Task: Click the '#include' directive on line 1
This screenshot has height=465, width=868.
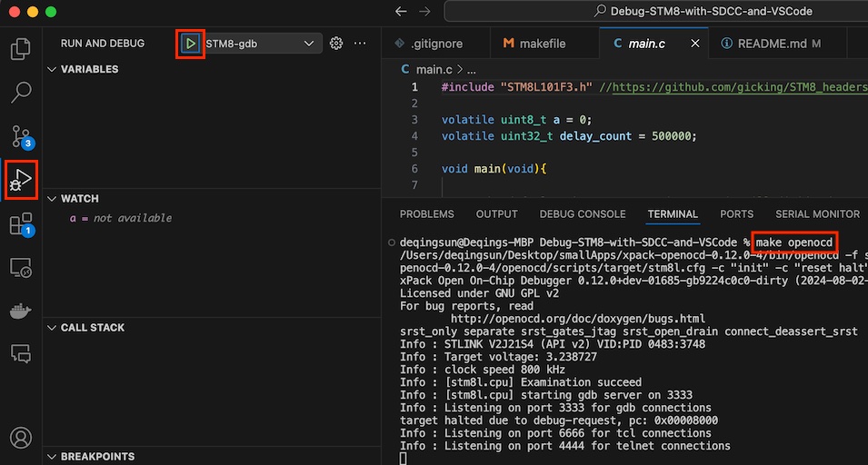Action: 467,87
